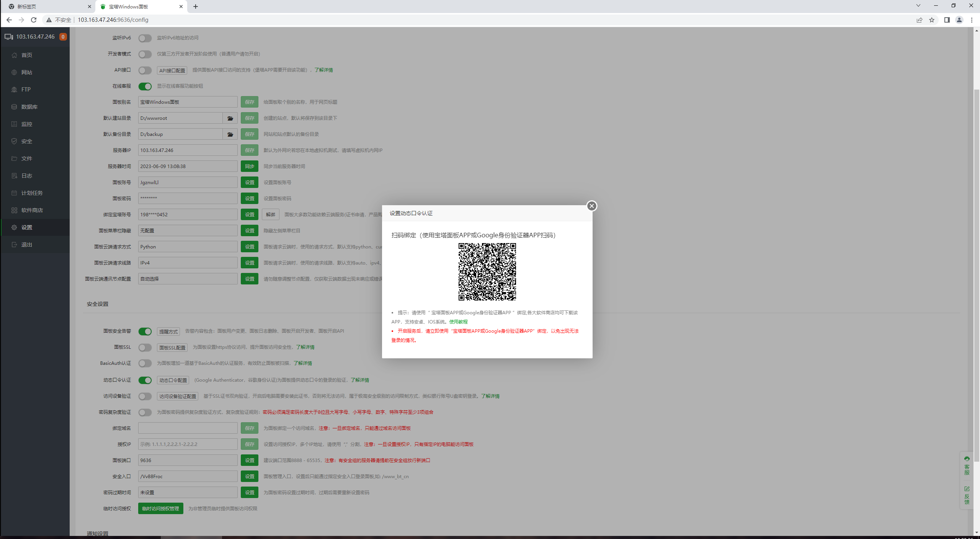
Task: Click 同步 to sync server time
Action: (250, 167)
